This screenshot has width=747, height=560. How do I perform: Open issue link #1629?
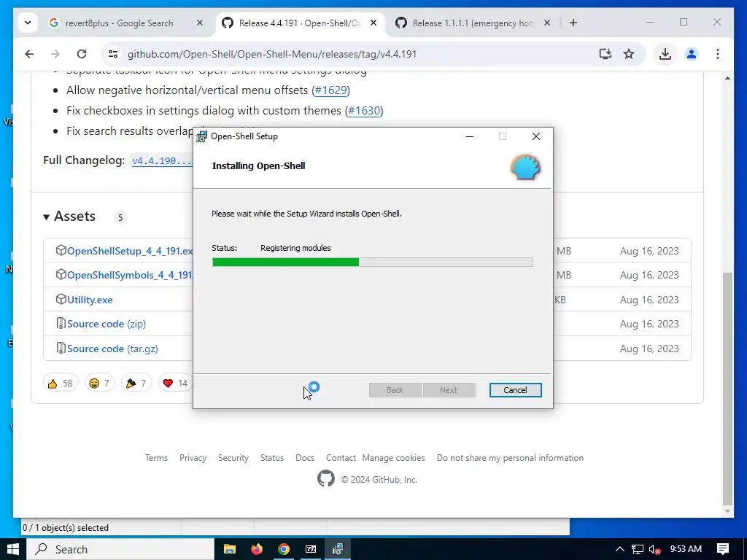click(x=330, y=90)
